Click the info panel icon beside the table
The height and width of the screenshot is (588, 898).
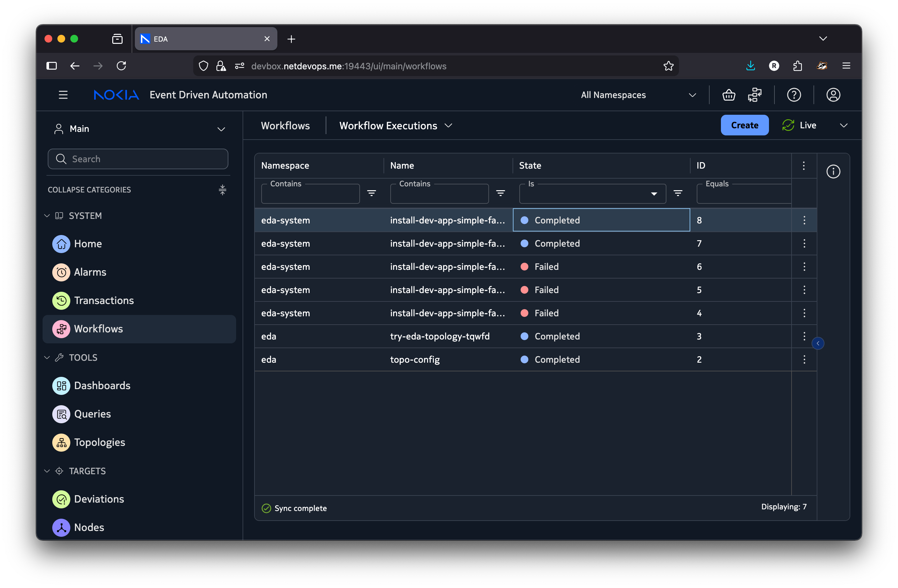833,172
